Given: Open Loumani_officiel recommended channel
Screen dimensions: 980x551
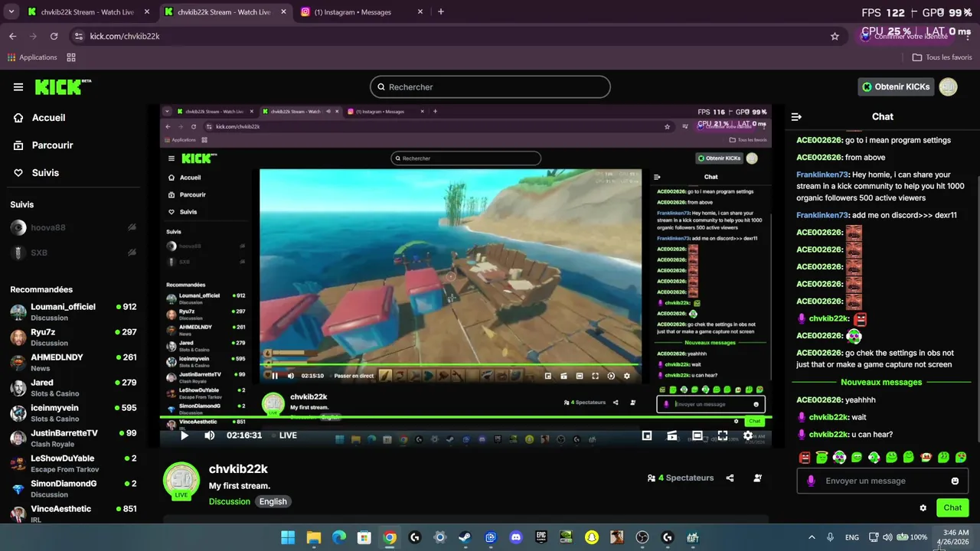Looking at the screenshot, I should pos(73,311).
